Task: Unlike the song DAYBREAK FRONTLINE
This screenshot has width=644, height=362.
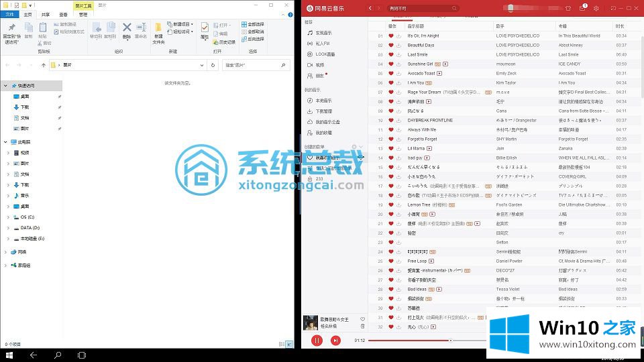Action: (391, 120)
